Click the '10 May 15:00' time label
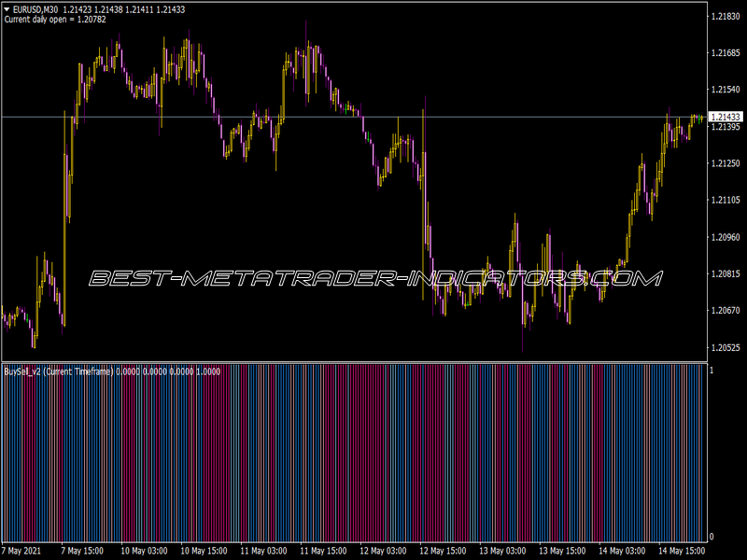The image size is (747, 560). tap(204, 551)
